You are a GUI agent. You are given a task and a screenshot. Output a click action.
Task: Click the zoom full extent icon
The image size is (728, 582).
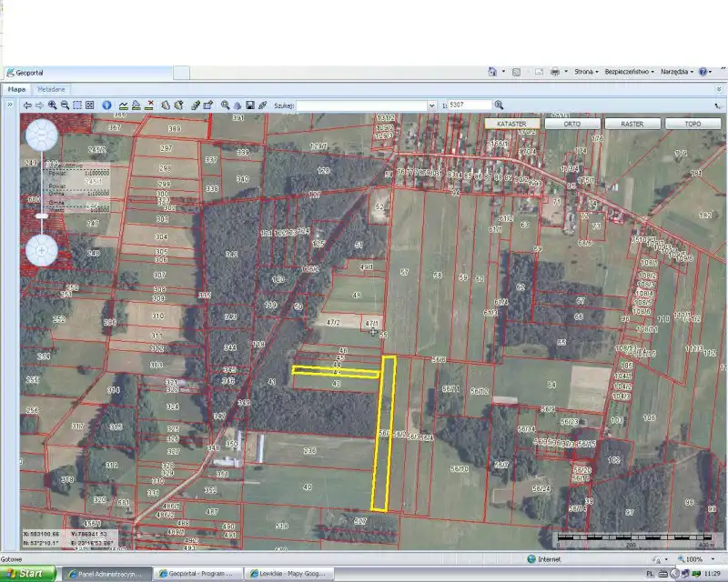(90, 105)
